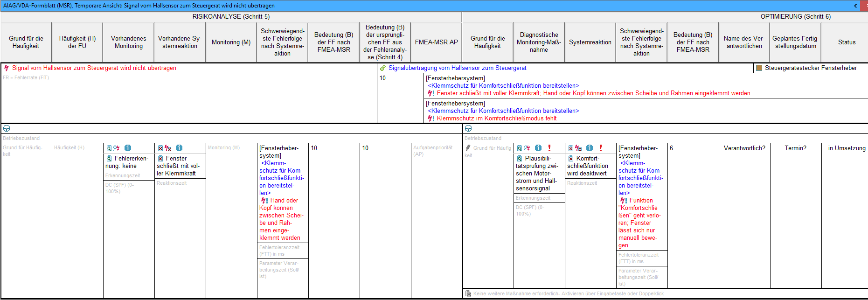Viewport: 868px width, 300px height.
Task: Click 'Klemmschutz im Komfortschließmodus fehlt' effect text
Action: click(497, 119)
